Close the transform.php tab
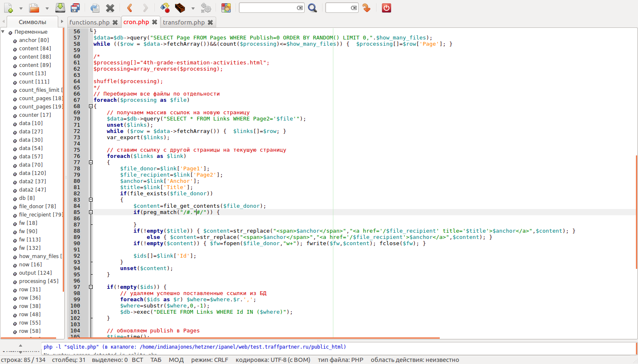The height and width of the screenshot is (364, 638). coord(210,22)
